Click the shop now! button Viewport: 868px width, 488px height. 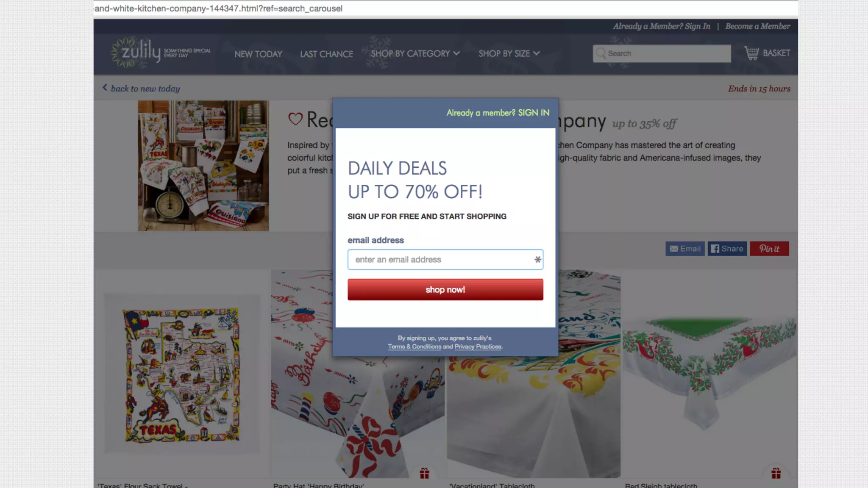[445, 289]
